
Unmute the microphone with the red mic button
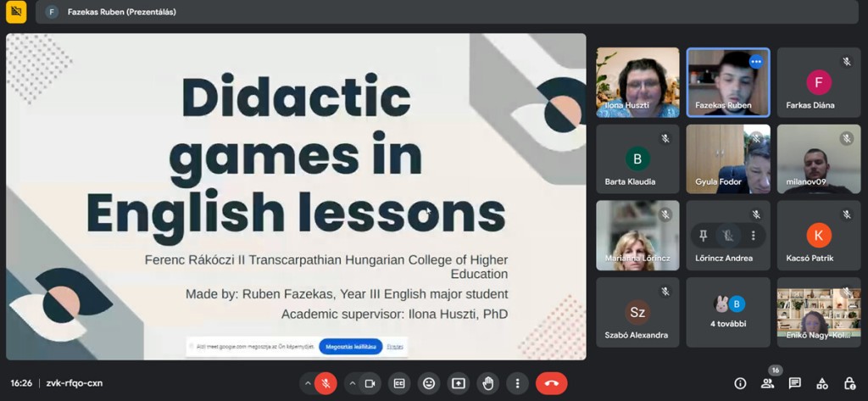coord(325,383)
